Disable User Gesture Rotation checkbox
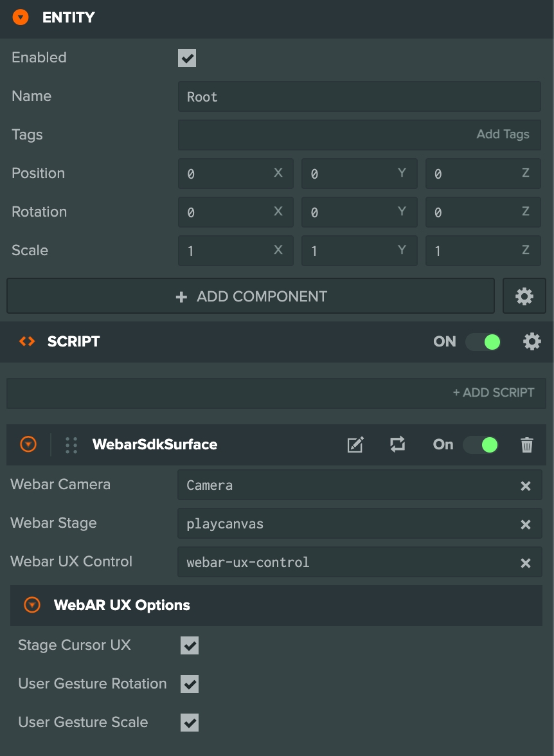The height and width of the screenshot is (756, 554). coord(190,684)
